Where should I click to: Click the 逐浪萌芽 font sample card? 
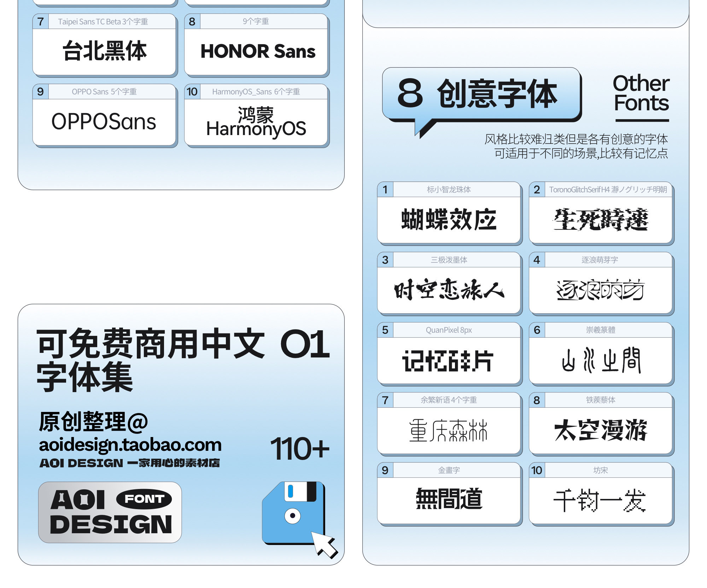[601, 290]
